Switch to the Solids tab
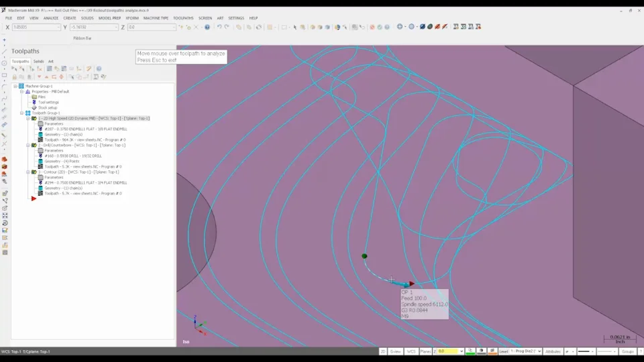Viewport: 644px width, 362px height. [x=39, y=61]
